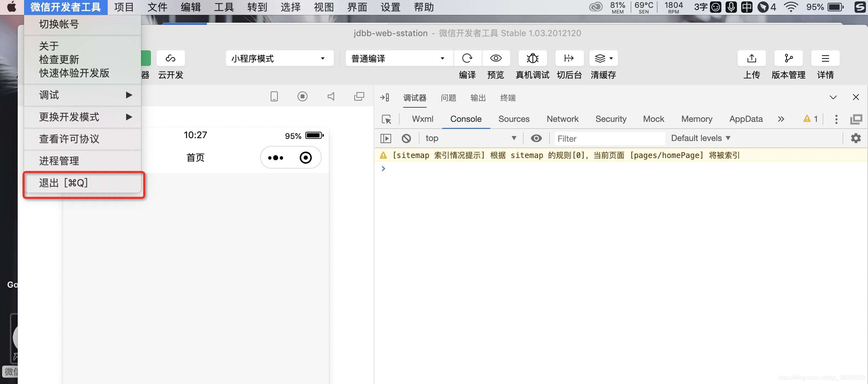Open the 小程序模式 mode dropdown
This screenshot has height=384, width=868.
(280, 58)
